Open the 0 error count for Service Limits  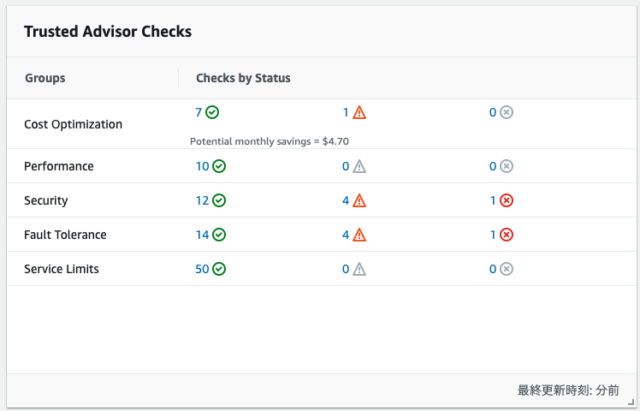(x=493, y=269)
